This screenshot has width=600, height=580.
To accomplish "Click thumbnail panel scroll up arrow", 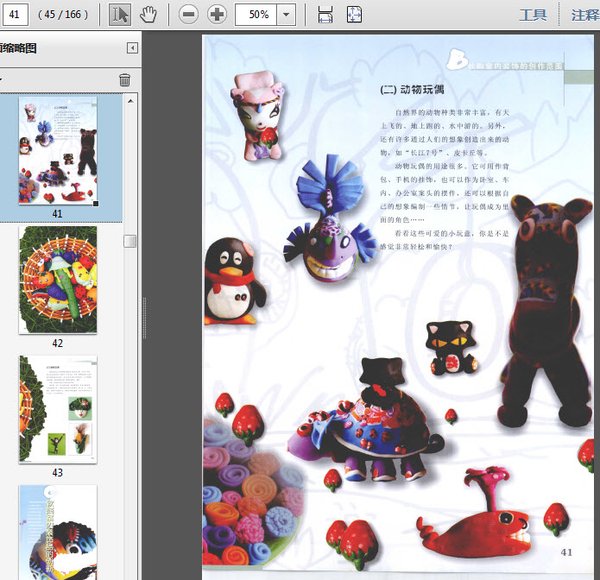I will tap(130, 102).
